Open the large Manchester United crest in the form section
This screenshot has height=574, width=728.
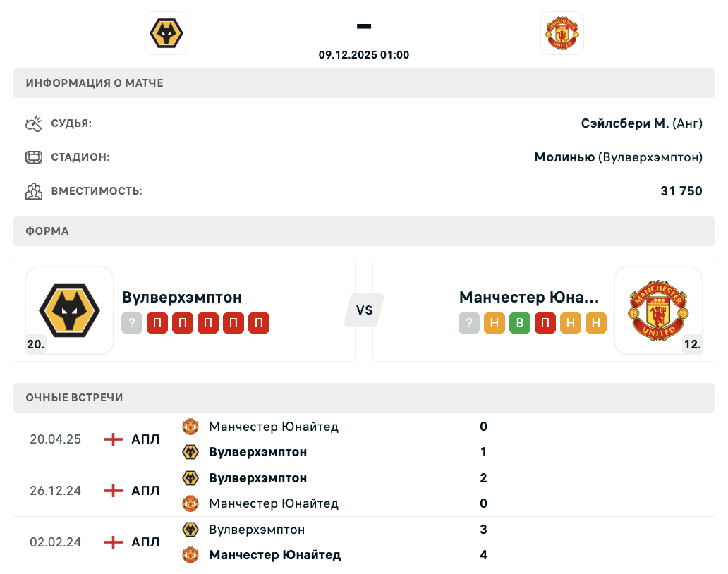pos(658,310)
